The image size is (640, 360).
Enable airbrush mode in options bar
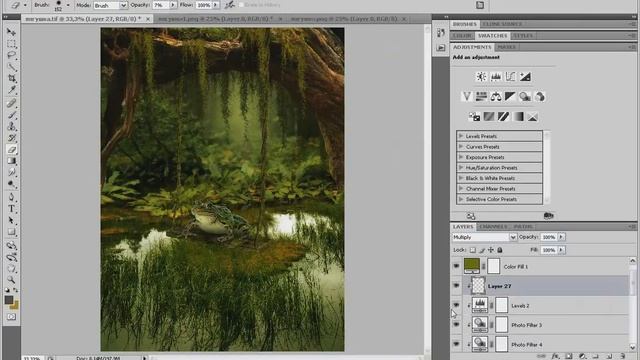[230, 5]
